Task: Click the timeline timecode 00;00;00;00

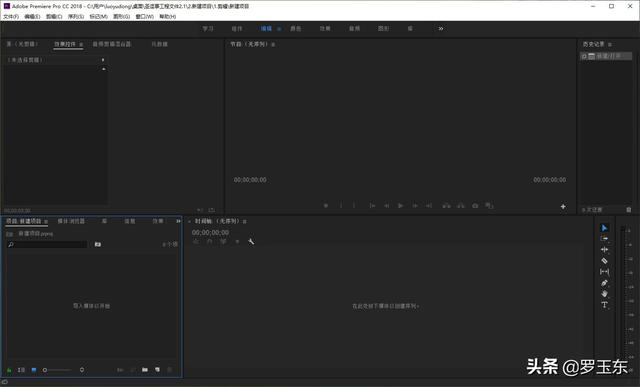Action: pyautogui.click(x=211, y=232)
